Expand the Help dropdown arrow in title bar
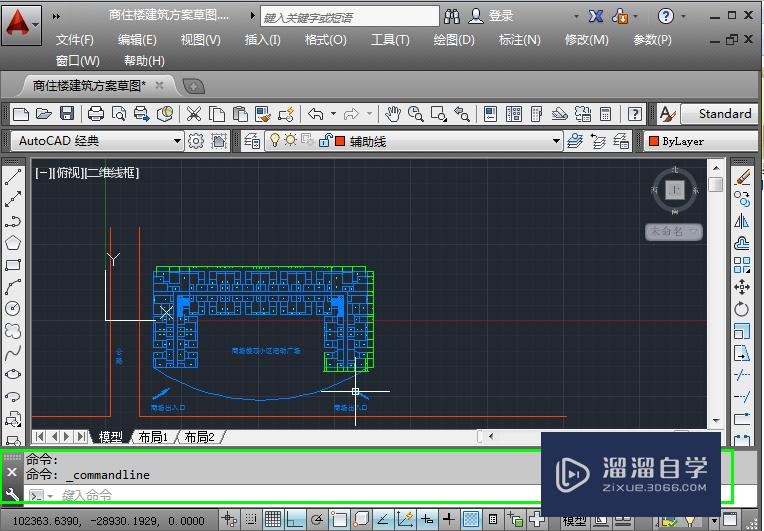 click(683, 17)
